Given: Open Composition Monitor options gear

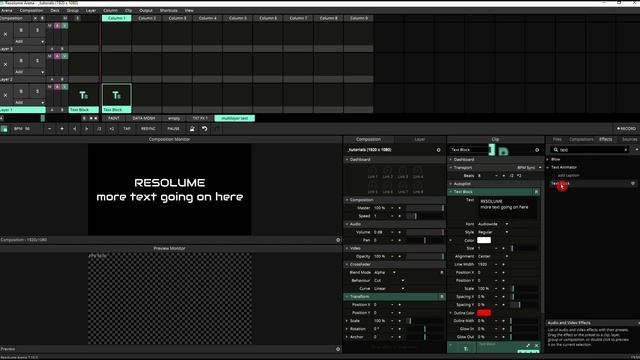Looking at the screenshot, I should click(338, 240).
